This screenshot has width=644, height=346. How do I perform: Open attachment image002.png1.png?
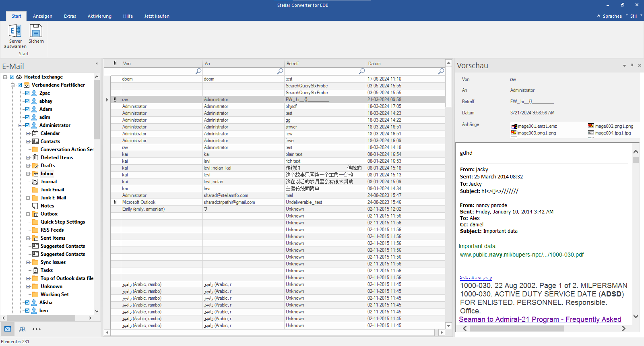click(x=610, y=126)
